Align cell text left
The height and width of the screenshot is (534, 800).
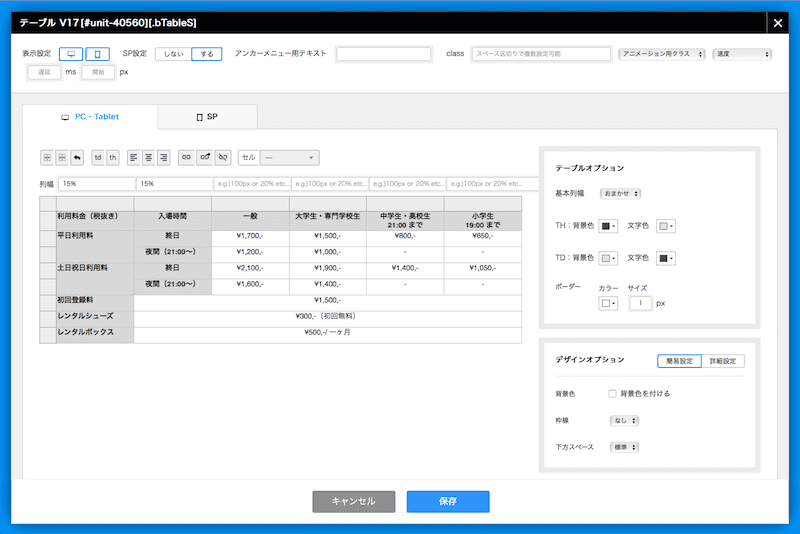[134, 158]
